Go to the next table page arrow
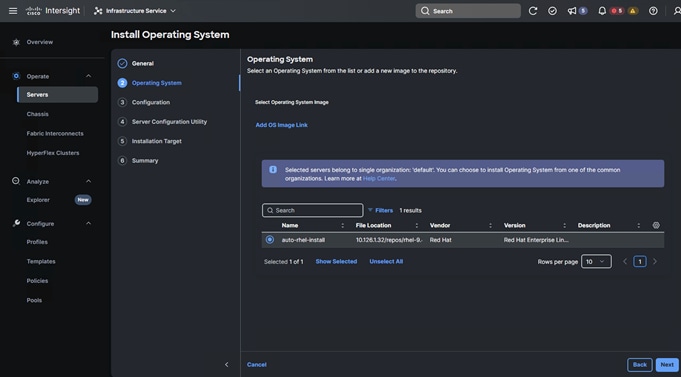Viewport: 681px width, 377px height. click(x=655, y=261)
